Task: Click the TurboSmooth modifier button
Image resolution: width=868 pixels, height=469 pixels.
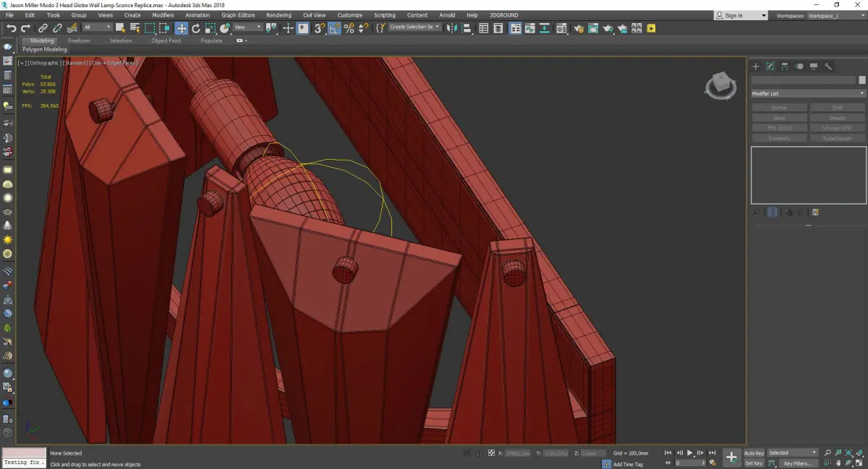Action: (x=837, y=138)
